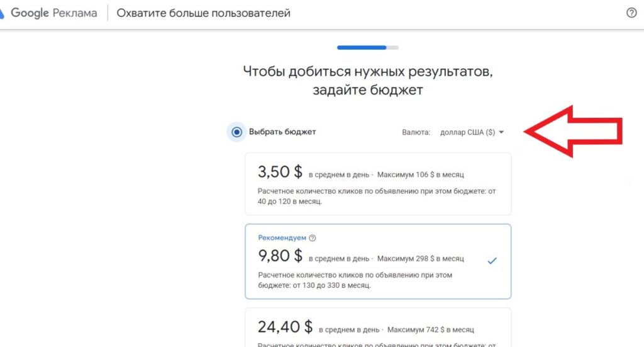Click the info icon next to Рекомендуем
Viewport: 644px width, 347px height.
(313, 238)
